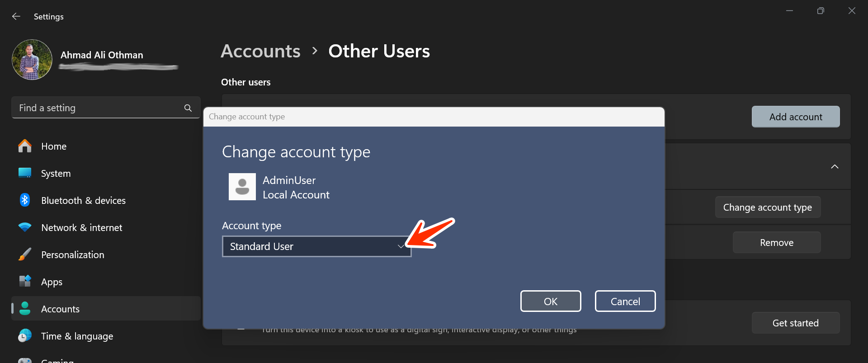This screenshot has width=868, height=363.
Task: Click the System monitor icon
Action: [25, 173]
